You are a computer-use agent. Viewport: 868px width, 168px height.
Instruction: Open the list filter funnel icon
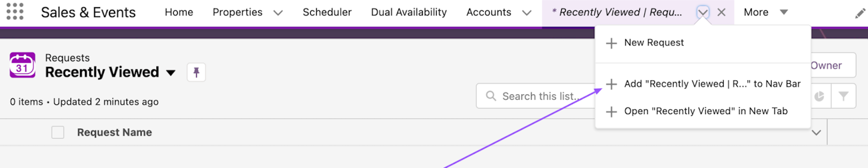(x=843, y=96)
